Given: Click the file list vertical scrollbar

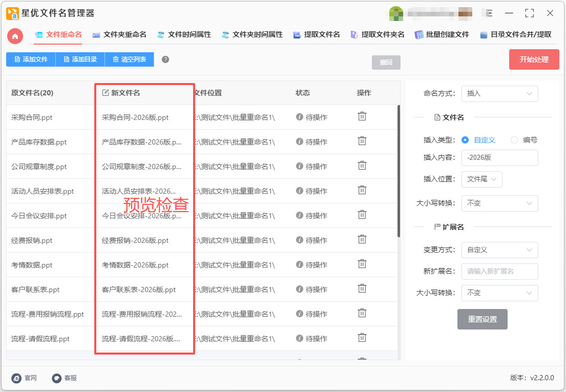Looking at the screenshot, I should tap(399, 171).
